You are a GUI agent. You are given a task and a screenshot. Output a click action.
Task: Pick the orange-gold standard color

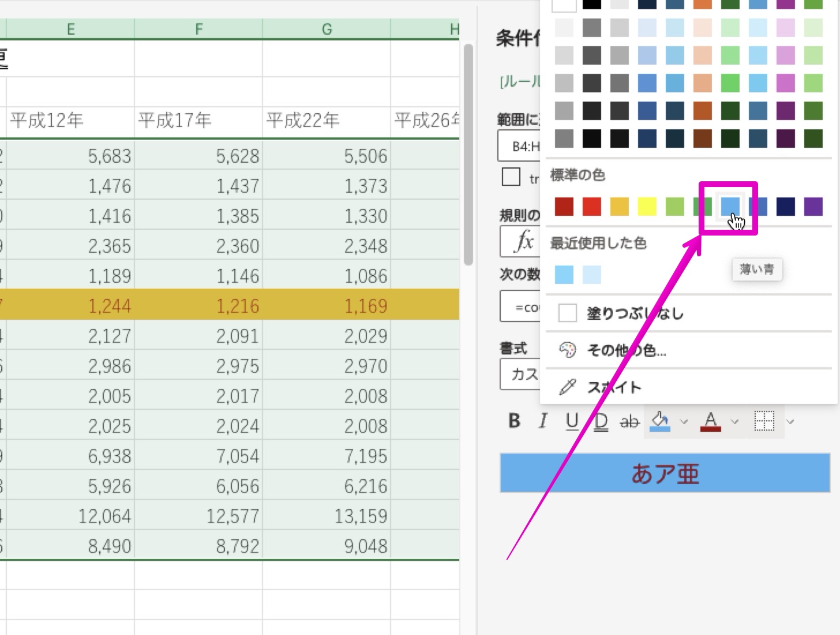point(619,206)
